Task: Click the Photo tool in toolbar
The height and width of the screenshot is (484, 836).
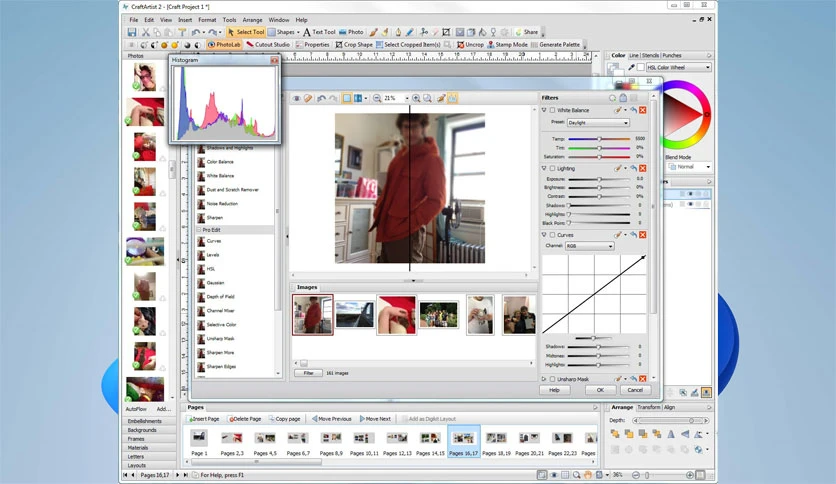Action: coord(351,32)
